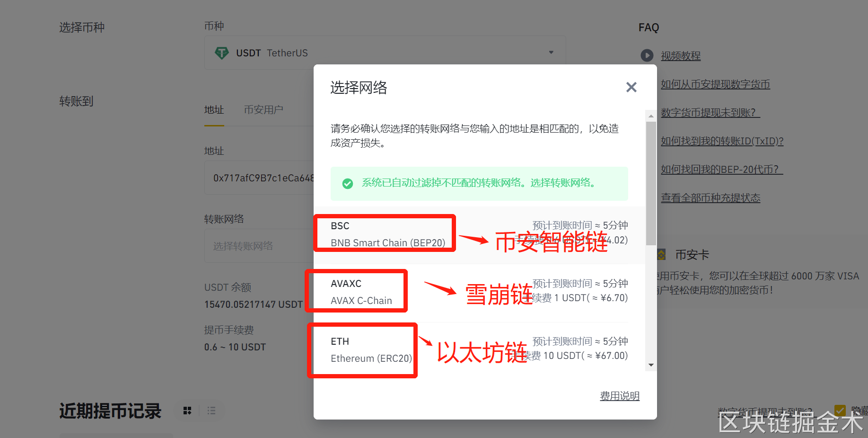Open 数字货币提现未到账? FAQ link

click(x=710, y=113)
